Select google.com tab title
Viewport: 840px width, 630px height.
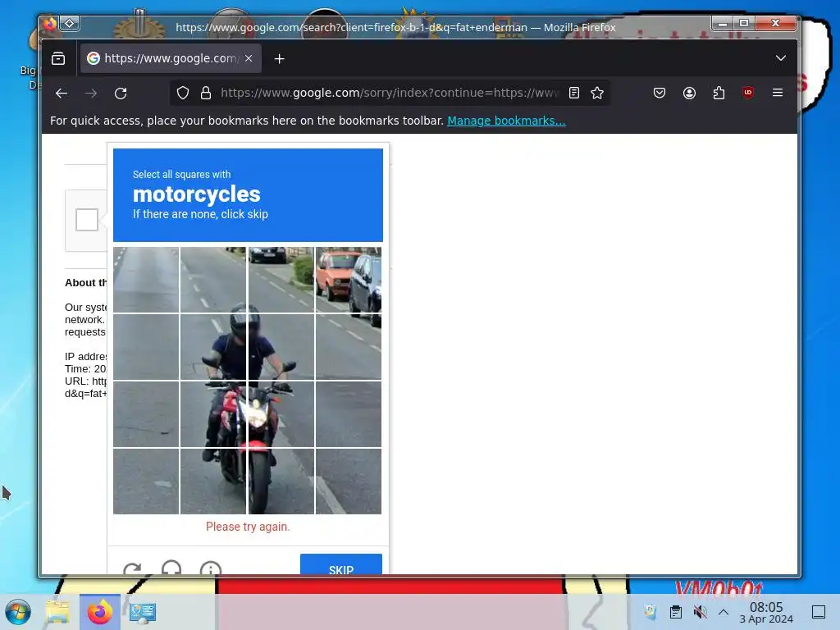[171, 58]
